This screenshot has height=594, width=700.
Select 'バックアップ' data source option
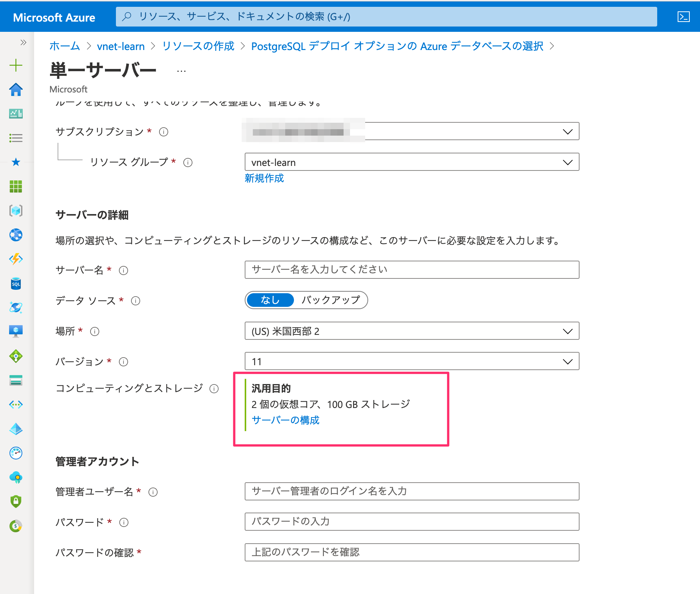coord(330,300)
